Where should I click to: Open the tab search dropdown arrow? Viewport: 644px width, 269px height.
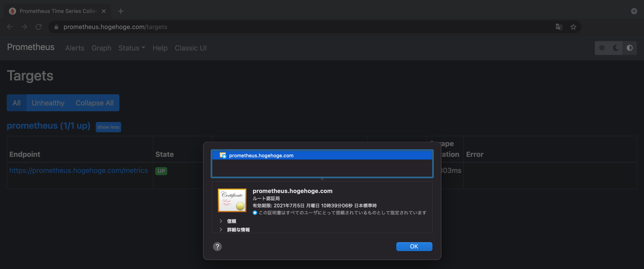[x=634, y=11]
